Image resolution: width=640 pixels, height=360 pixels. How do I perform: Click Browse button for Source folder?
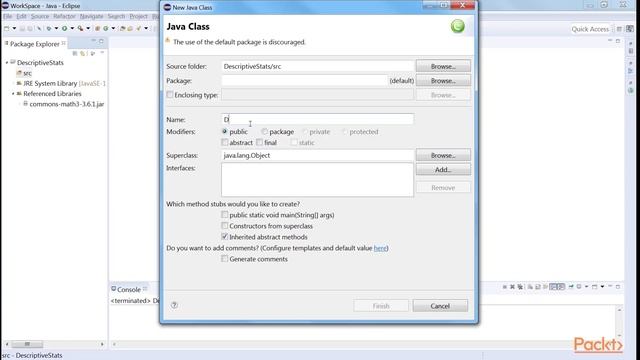point(443,66)
